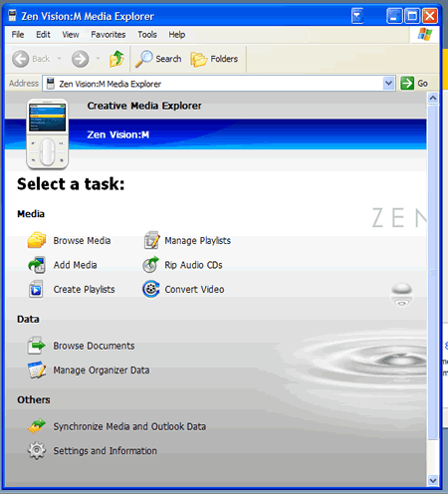Open the Forward history dropdown arrow

(98, 59)
